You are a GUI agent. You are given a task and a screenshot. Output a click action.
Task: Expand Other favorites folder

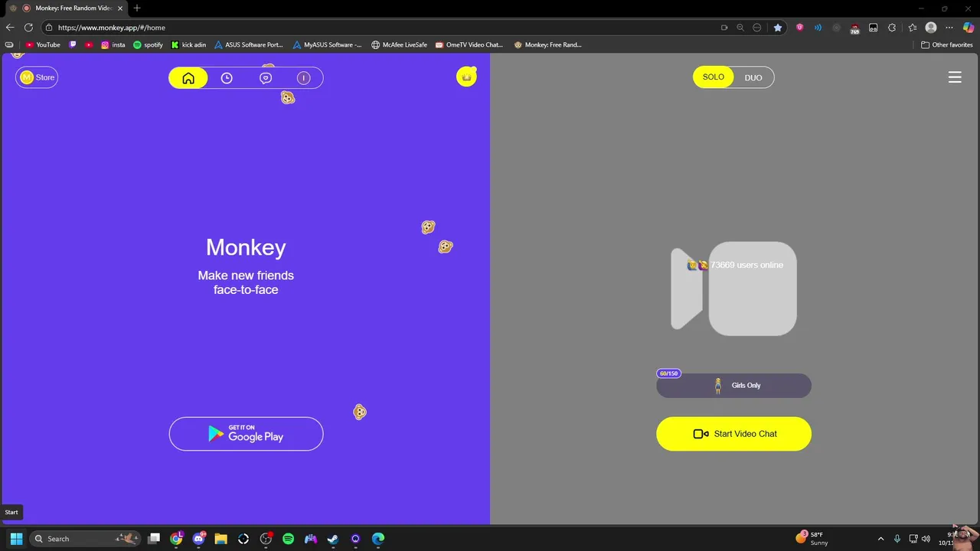click(x=946, y=45)
